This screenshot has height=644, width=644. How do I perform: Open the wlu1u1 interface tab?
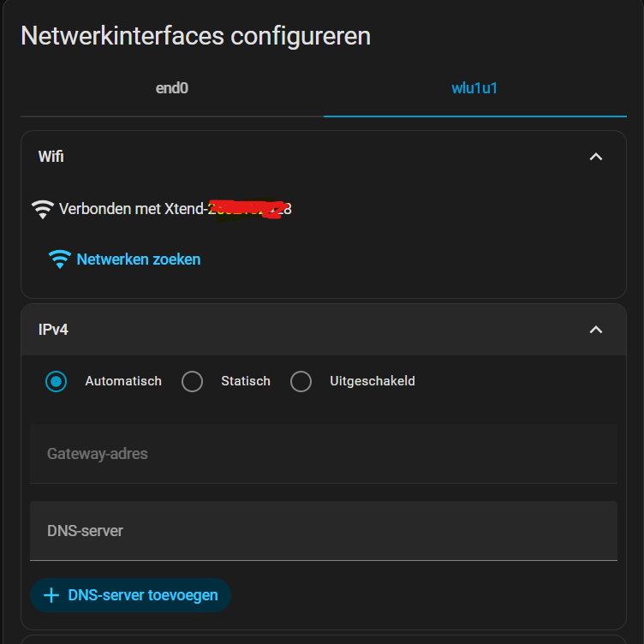(x=474, y=88)
